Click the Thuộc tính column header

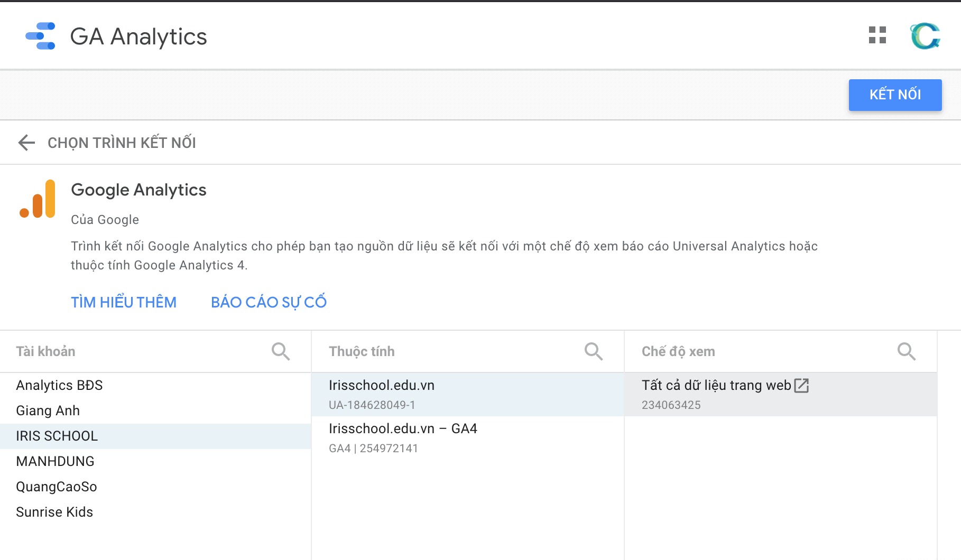[362, 351]
